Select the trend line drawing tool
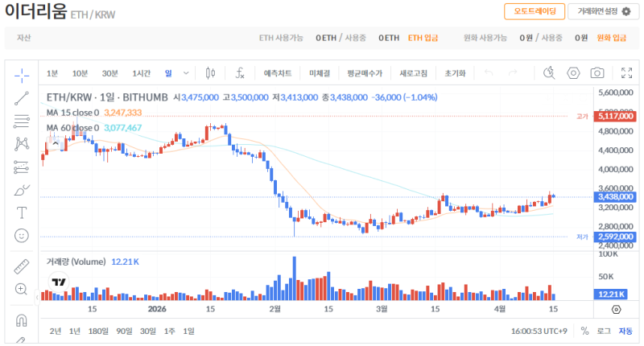Screen dimensions: 644x346 (22, 98)
